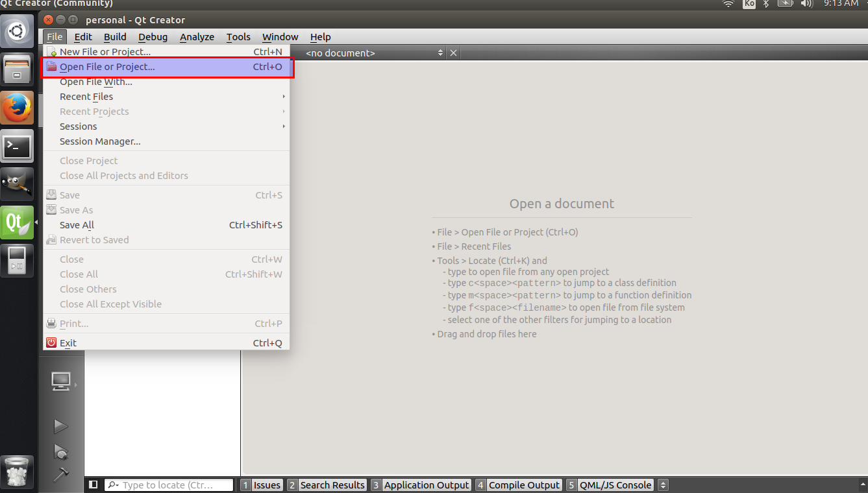Choose Exit from File menu
The height and width of the screenshot is (493, 868).
click(166, 343)
